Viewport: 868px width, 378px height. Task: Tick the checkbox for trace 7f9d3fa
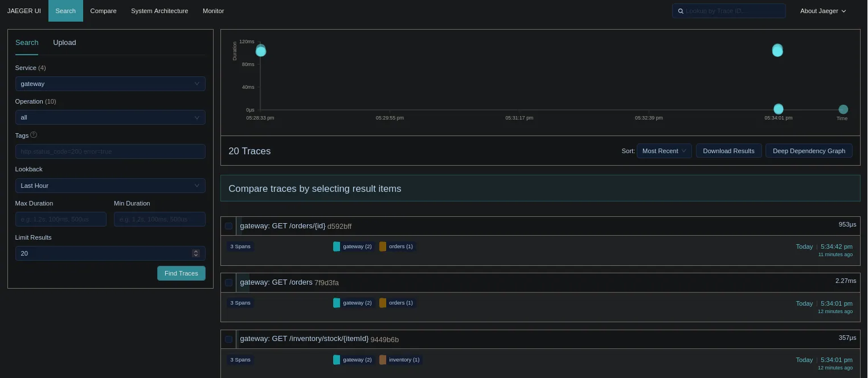(228, 282)
